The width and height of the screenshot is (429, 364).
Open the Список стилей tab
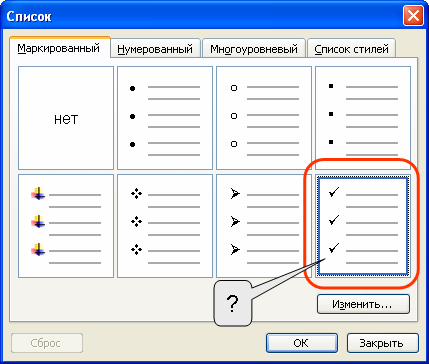pyautogui.click(x=352, y=49)
